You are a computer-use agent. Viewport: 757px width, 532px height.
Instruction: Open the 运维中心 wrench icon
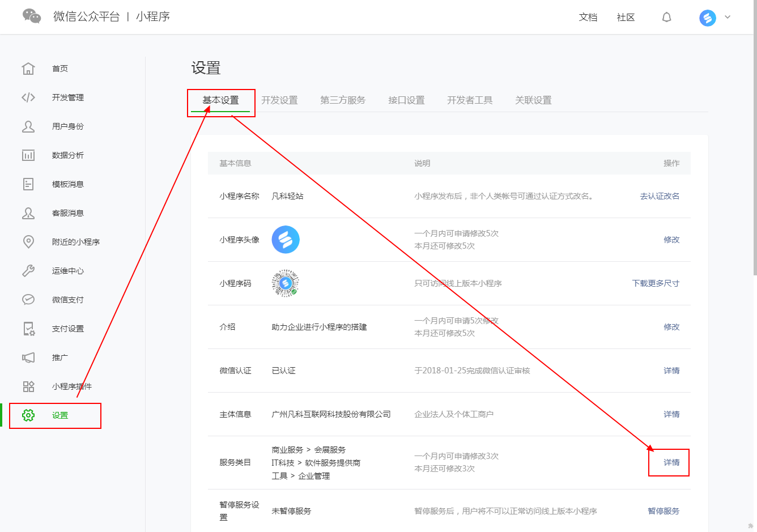(28, 271)
